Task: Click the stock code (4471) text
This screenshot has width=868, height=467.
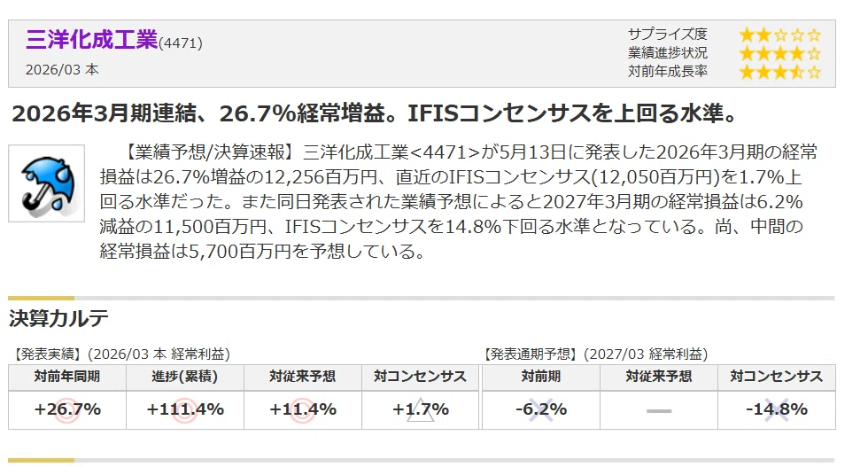Action: click(181, 43)
